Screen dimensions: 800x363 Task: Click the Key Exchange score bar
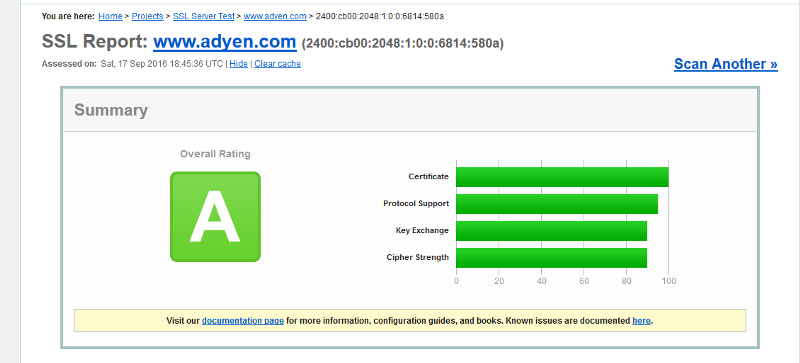552,231
